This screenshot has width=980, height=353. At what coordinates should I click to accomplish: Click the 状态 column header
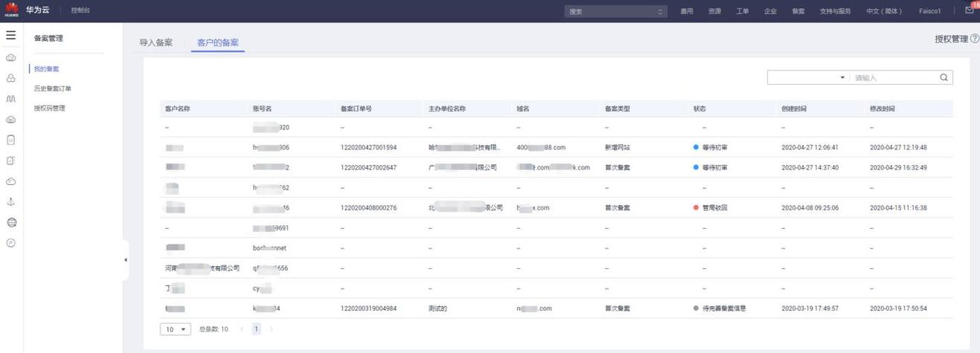click(699, 109)
